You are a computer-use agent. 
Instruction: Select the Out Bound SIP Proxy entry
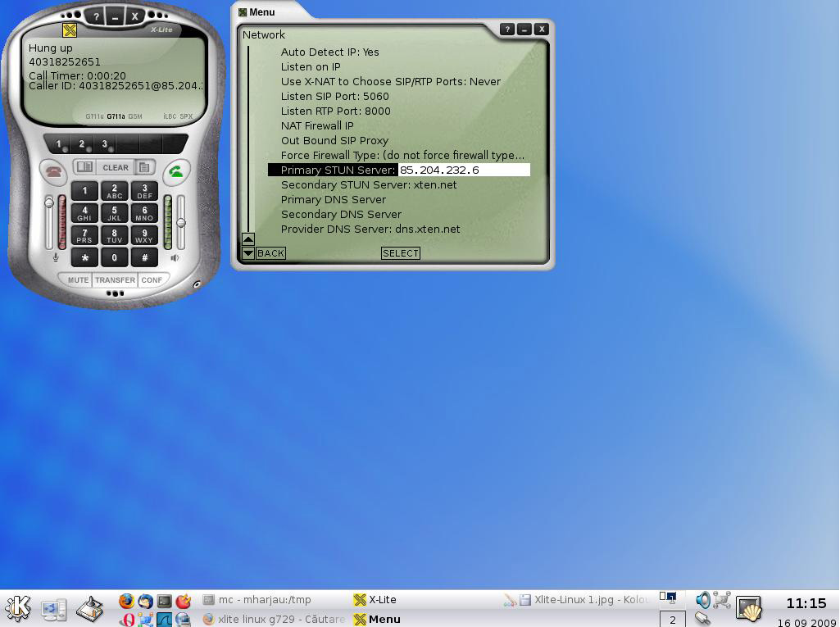coord(335,140)
